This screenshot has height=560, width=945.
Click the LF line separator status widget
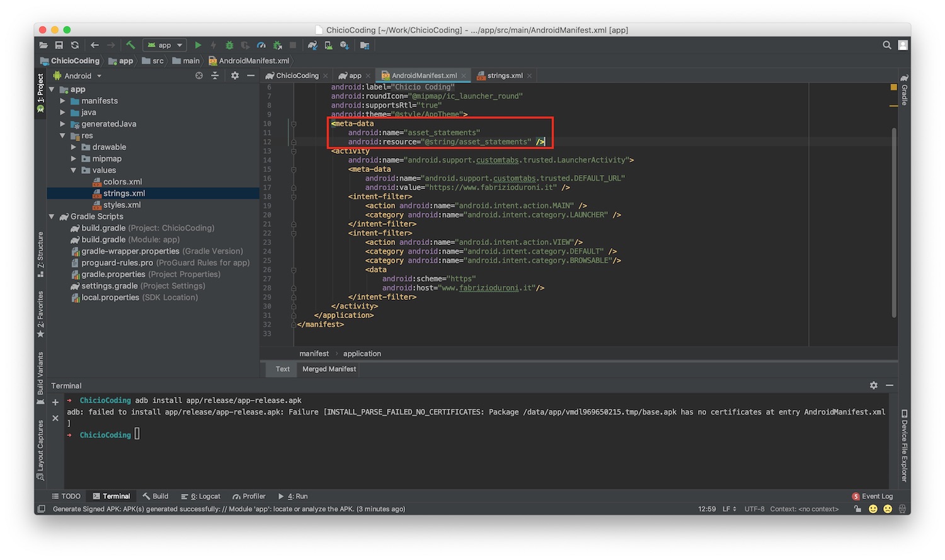click(729, 509)
